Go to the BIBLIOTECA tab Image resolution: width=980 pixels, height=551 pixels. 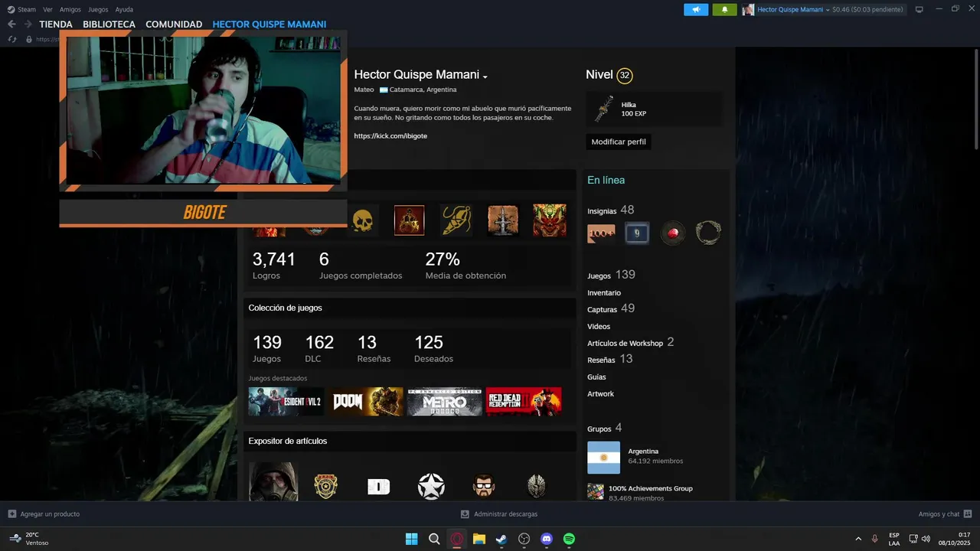coord(109,24)
